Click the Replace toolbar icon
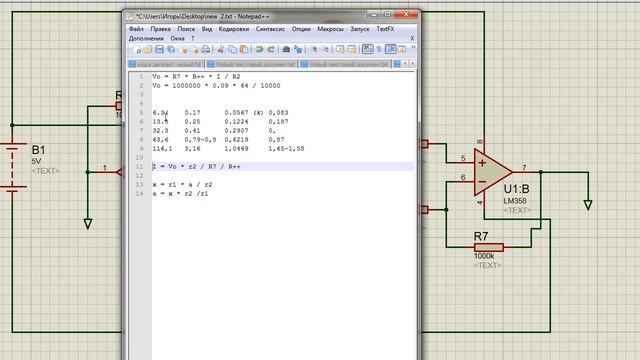The image size is (640, 360). coord(298,49)
